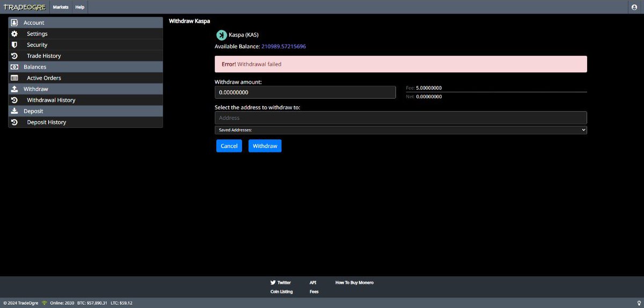
Task: Click the Withdraw Kaspa page heading
Action: coord(189,21)
